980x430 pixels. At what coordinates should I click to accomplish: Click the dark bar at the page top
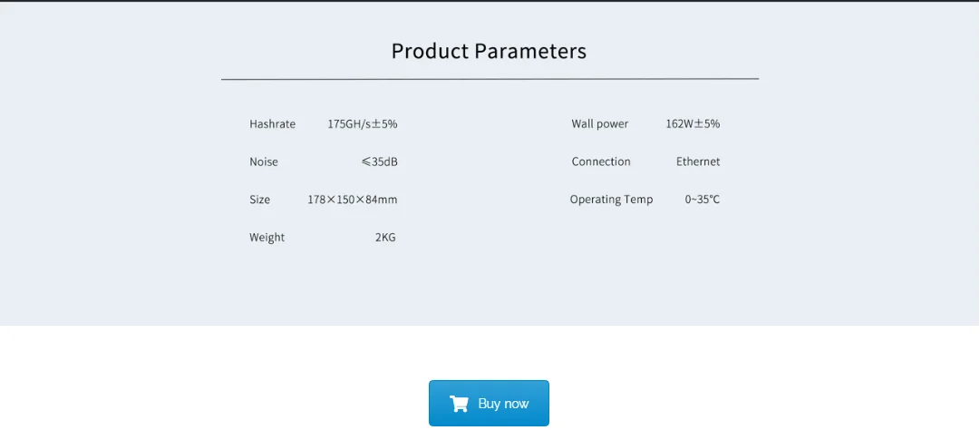click(490, 1)
